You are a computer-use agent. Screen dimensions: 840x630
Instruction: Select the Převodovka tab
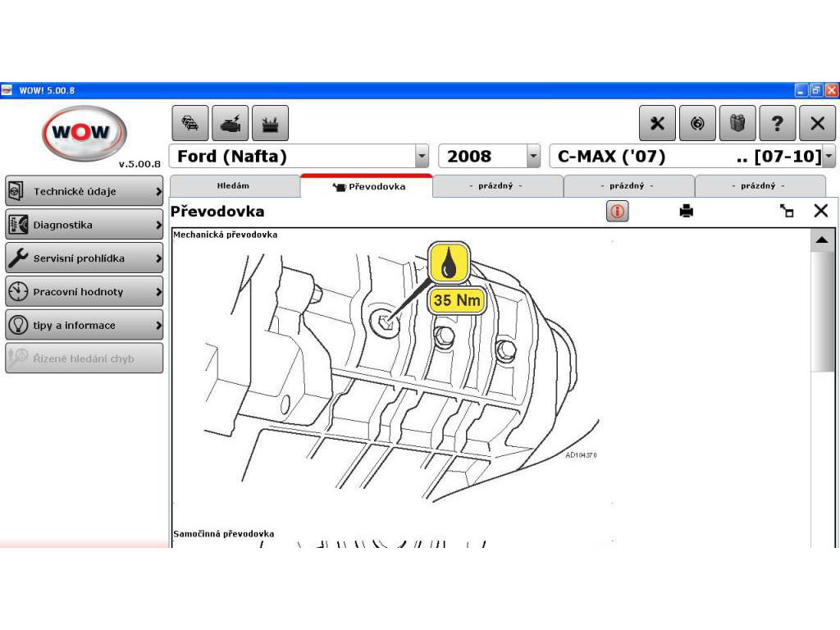point(367,186)
